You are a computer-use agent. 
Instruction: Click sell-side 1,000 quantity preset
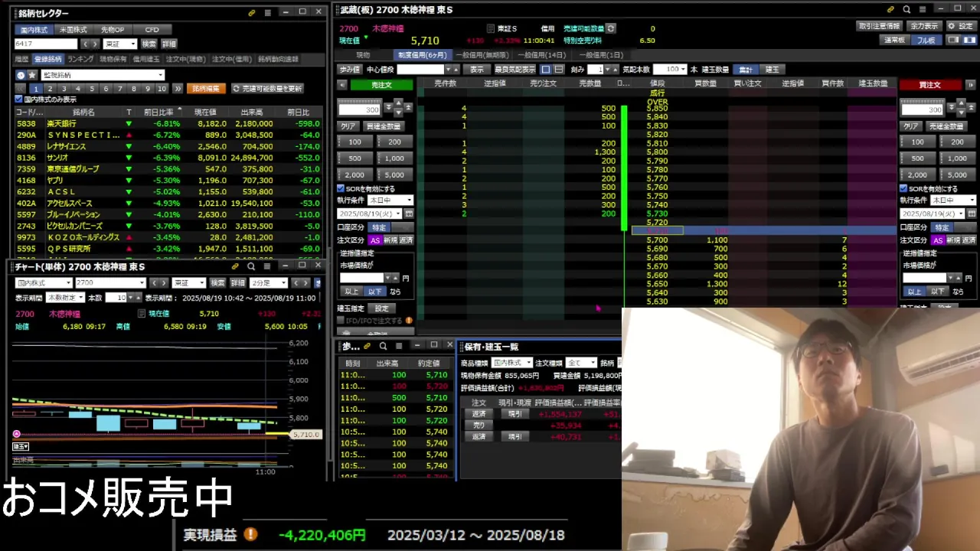394,158
